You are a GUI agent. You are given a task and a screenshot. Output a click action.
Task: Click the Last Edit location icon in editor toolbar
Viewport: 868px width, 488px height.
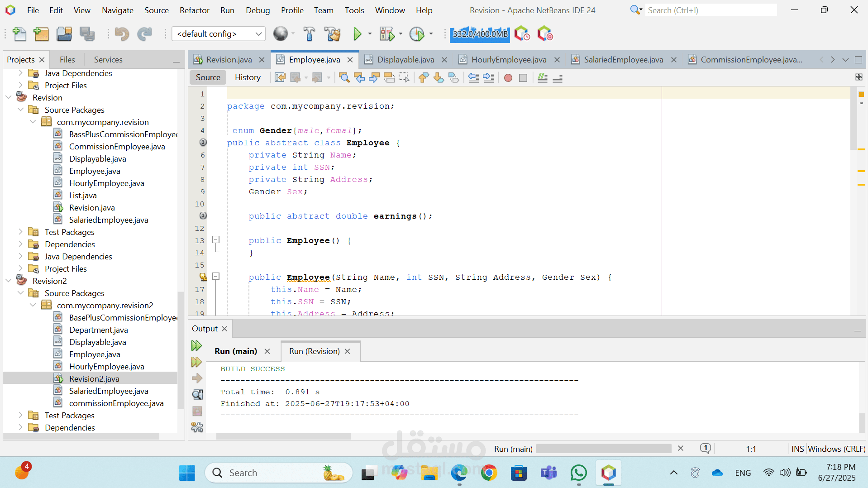(x=280, y=78)
